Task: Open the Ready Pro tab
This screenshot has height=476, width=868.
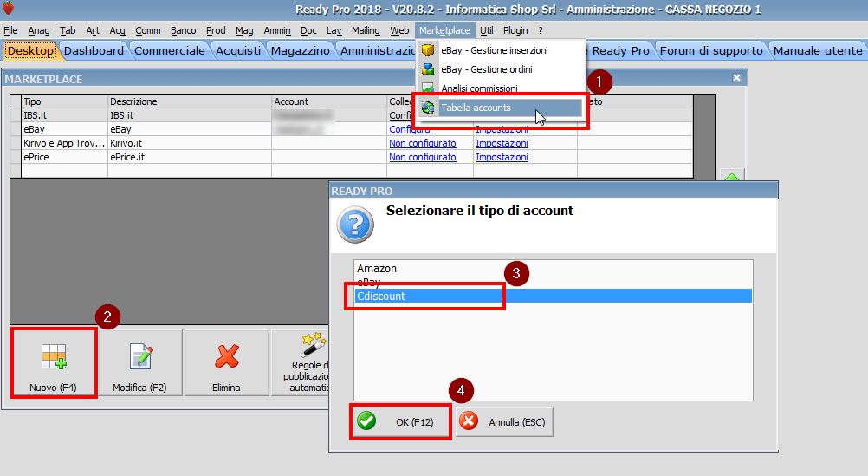Action: (x=620, y=50)
